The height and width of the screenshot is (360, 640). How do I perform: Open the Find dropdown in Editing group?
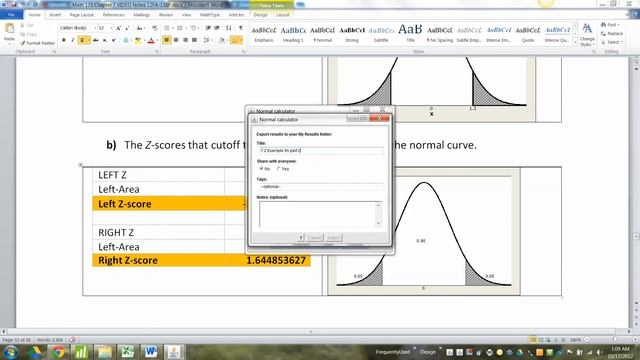click(619, 25)
